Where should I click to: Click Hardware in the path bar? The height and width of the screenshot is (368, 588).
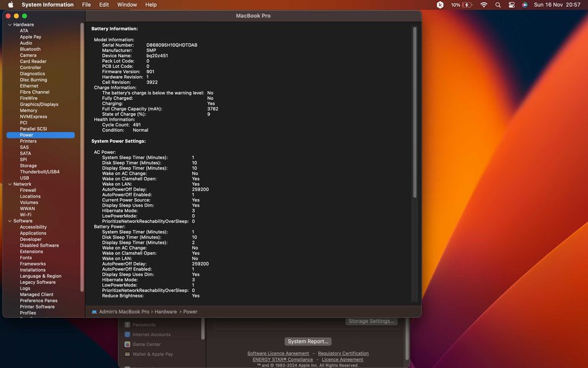165,311
